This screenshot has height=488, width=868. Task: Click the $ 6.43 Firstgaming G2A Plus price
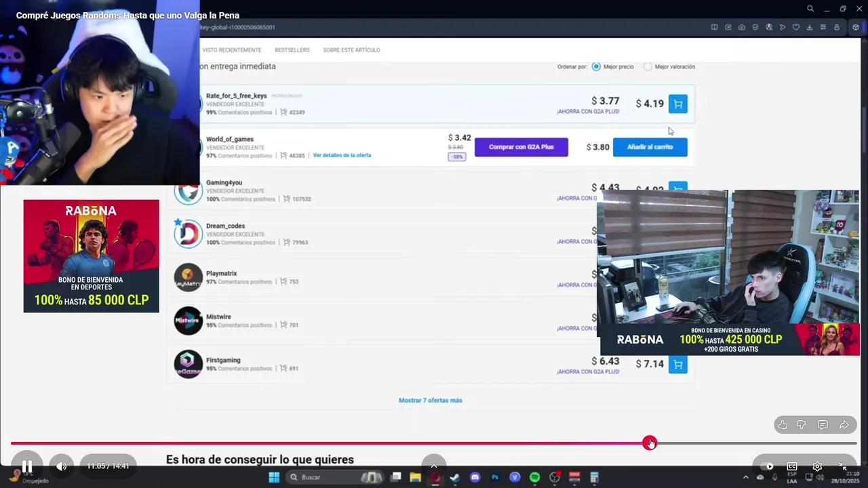coord(605,361)
